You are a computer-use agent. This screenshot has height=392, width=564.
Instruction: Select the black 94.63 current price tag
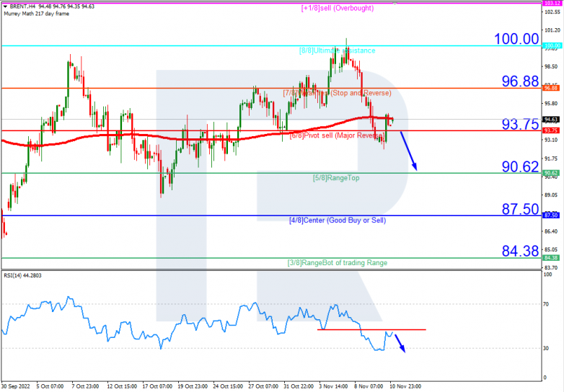(x=552, y=120)
